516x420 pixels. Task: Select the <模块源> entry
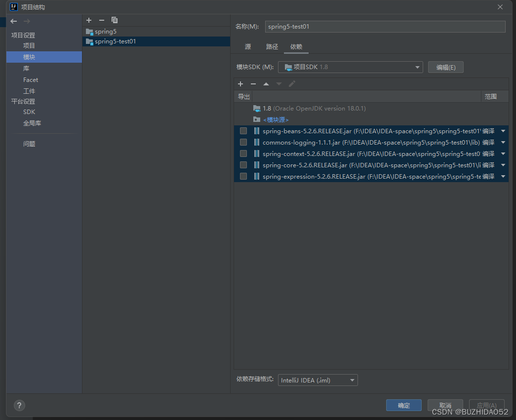click(x=371, y=120)
